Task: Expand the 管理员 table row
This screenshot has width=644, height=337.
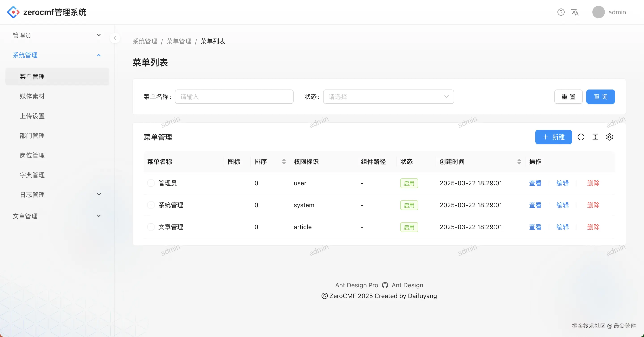Action: coord(151,183)
